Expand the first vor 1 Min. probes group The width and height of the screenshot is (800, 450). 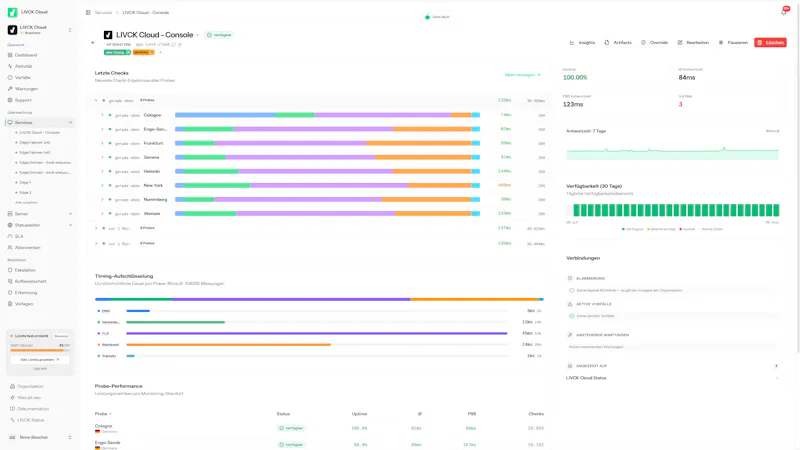pos(96,228)
